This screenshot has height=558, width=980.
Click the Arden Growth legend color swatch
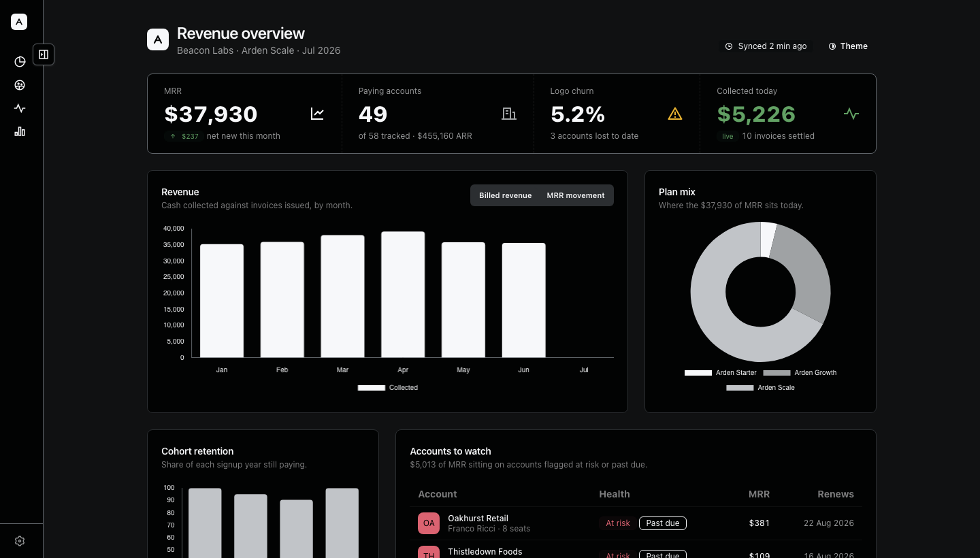click(x=777, y=373)
